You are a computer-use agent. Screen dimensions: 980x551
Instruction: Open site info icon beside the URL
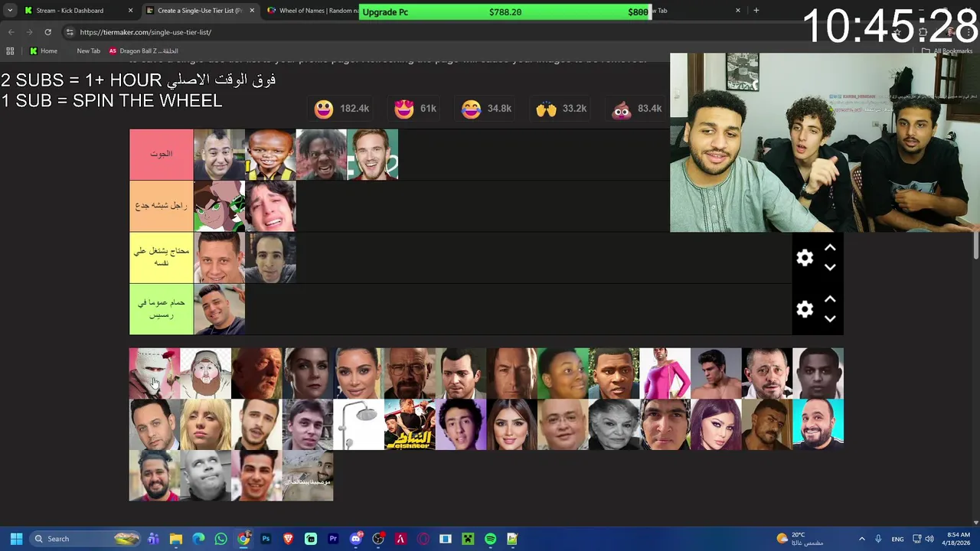[x=70, y=32]
